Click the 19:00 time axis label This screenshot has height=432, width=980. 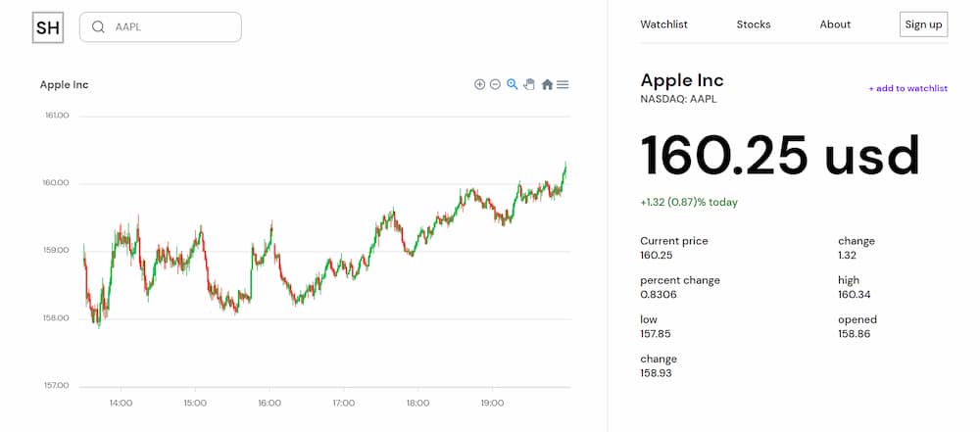(x=492, y=404)
